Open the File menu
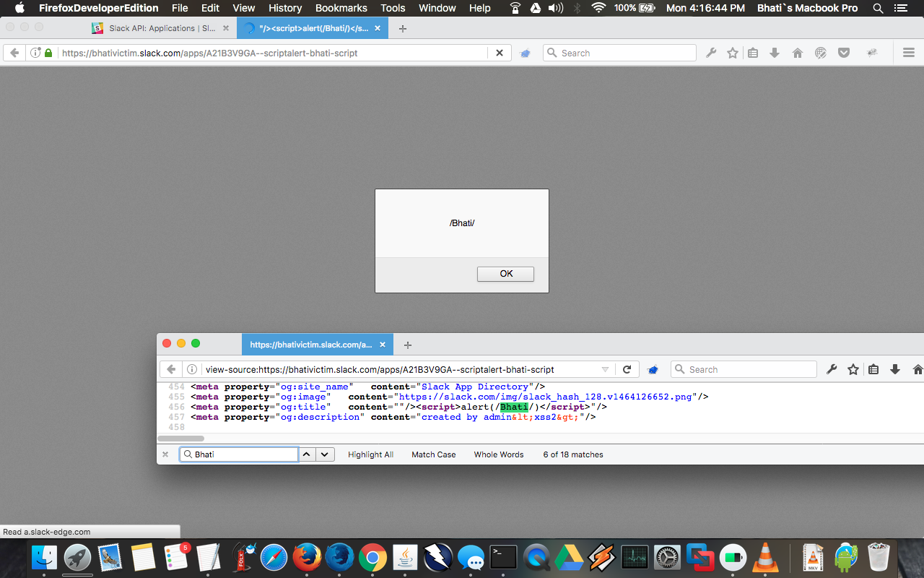The width and height of the screenshot is (924, 578). click(180, 8)
